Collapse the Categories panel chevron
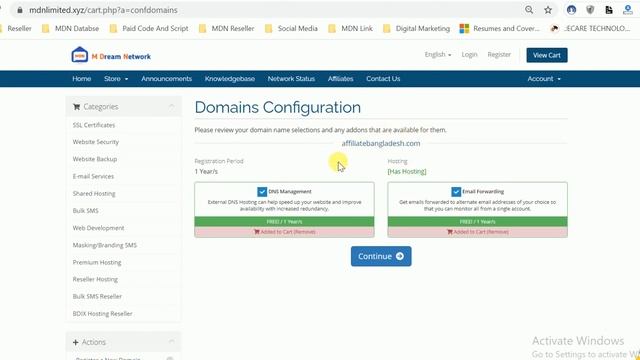The width and height of the screenshot is (640, 360). coord(171,107)
